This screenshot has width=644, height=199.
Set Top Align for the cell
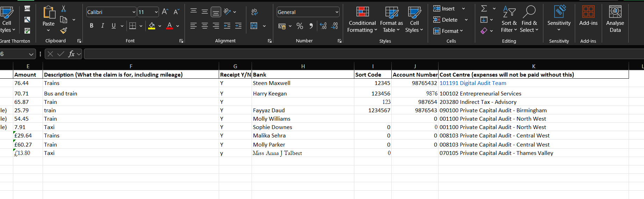(x=194, y=11)
